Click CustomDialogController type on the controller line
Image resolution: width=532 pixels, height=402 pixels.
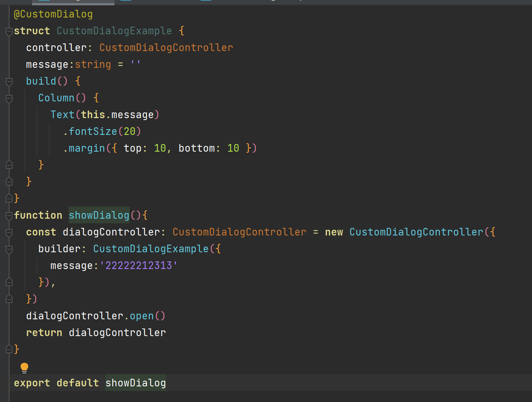(166, 48)
